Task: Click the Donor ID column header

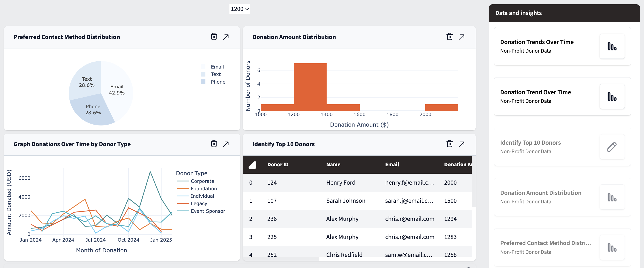Action: pos(277,165)
